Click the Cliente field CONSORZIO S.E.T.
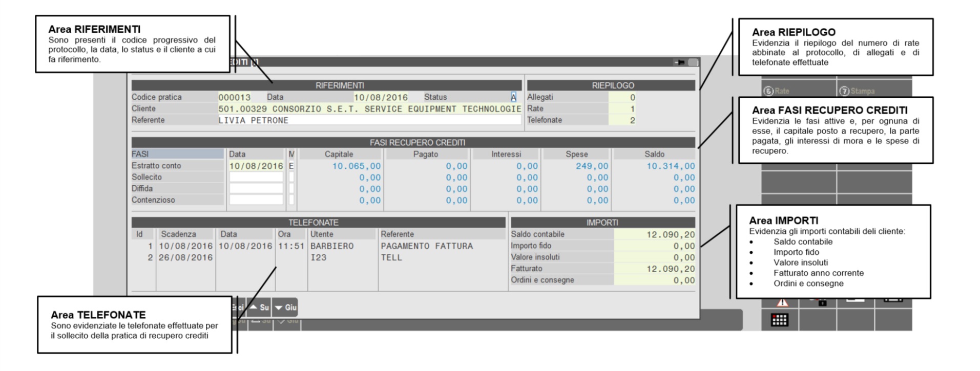The image size is (980, 371). (369, 109)
